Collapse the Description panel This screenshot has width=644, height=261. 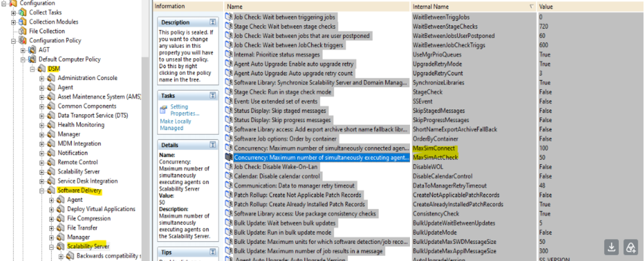click(213, 22)
